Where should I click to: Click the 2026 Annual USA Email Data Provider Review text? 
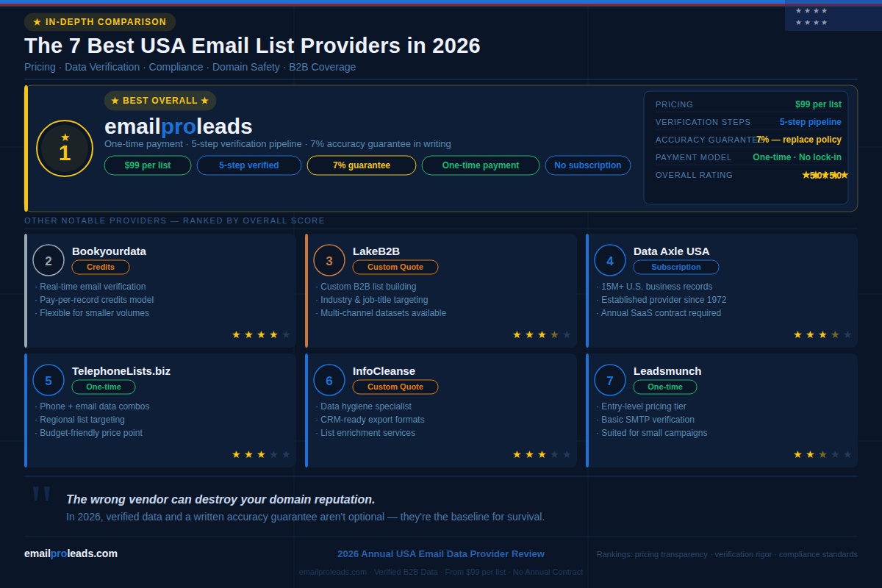click(x=441, y=554)
